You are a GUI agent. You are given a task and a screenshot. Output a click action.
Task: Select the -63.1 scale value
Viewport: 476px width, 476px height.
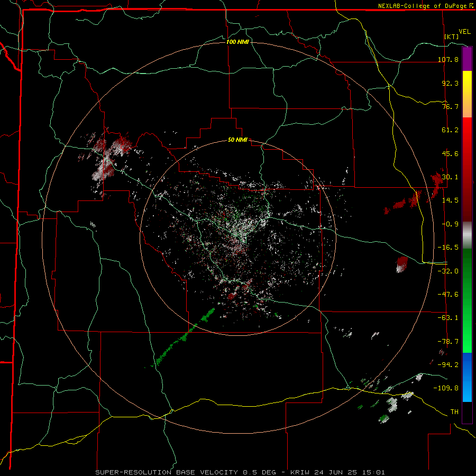click(x=448, y=317)
